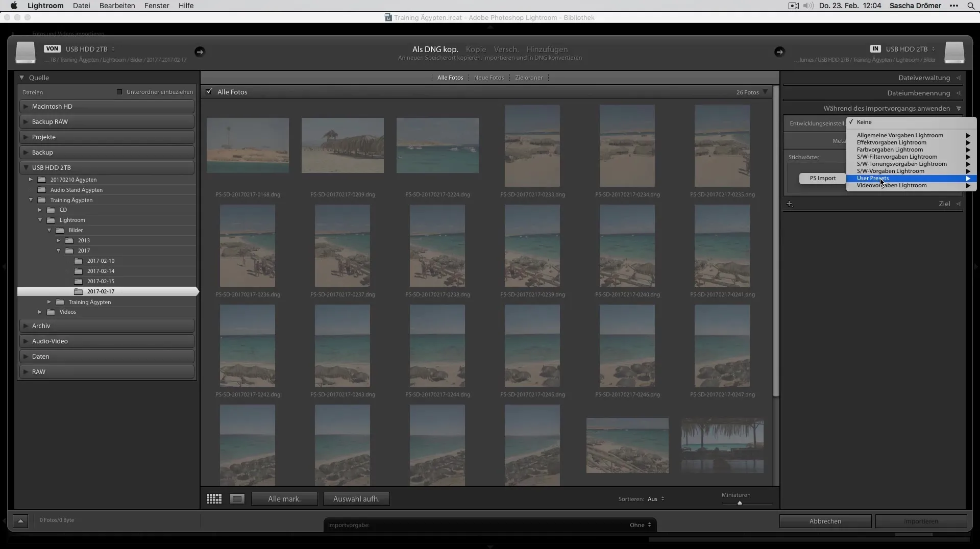The image size is (980, 549).
Task: Expand the Projekte volume
Action: pyautogui.click(x=26, y=137)
